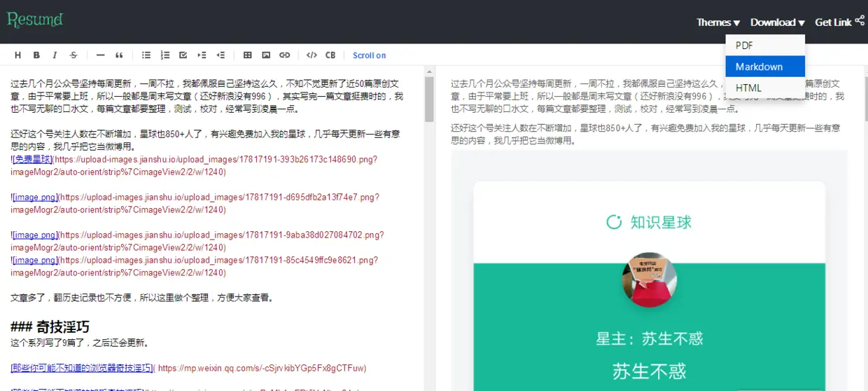Click the Resumd logo
The image size is (868, 391).
tap(35, 19)
